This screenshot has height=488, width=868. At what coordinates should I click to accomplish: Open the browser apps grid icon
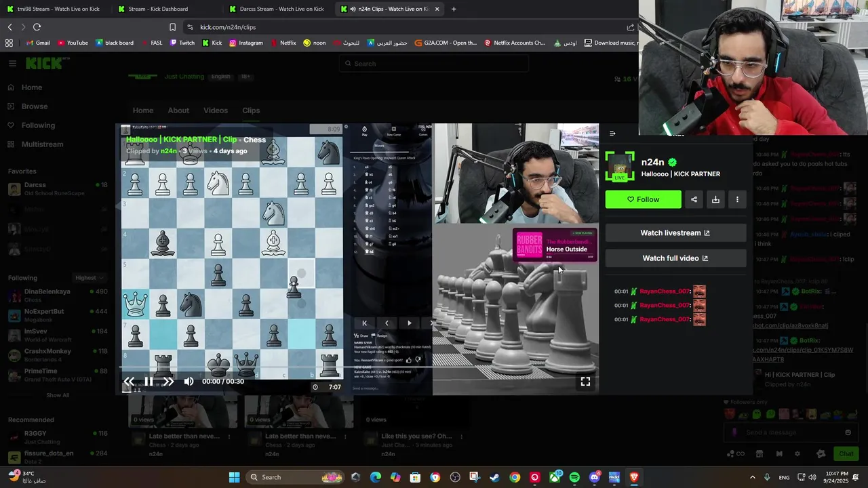coord(9,43)
